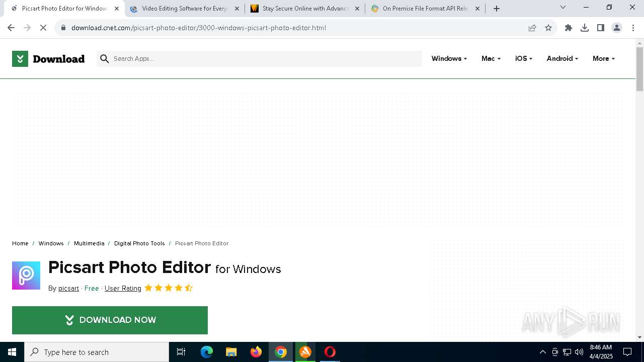The width and height of the screenshot is (644, 362).
Task: Open the User Rating link
Action: pos(123,288)
